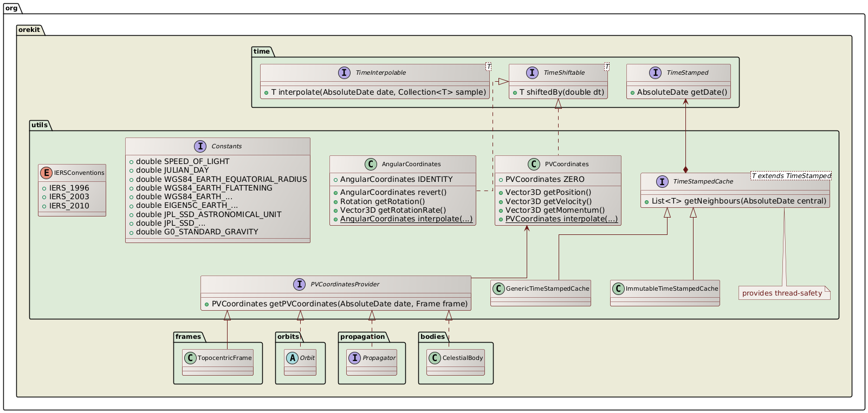Click the 'propagation' package tab label
The image size is (868, 413).
[362, 336]
